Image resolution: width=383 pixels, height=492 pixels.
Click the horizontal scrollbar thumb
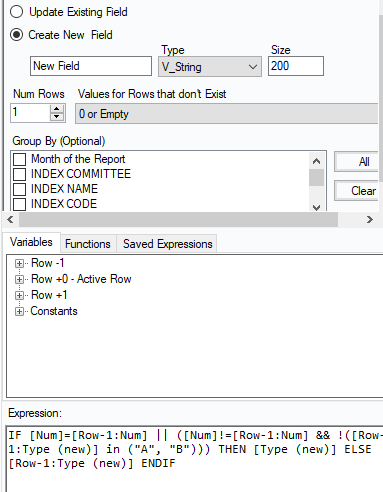coord(178,219)
